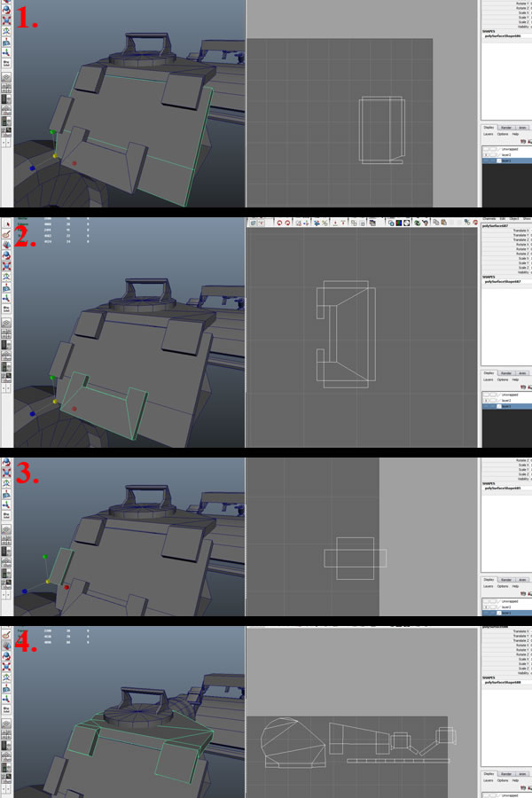Image resolution: width=532 pixels, height=798 pixels.
Task: Switch to single perspective layout in screenshot 3
Action: coord(6,531)
